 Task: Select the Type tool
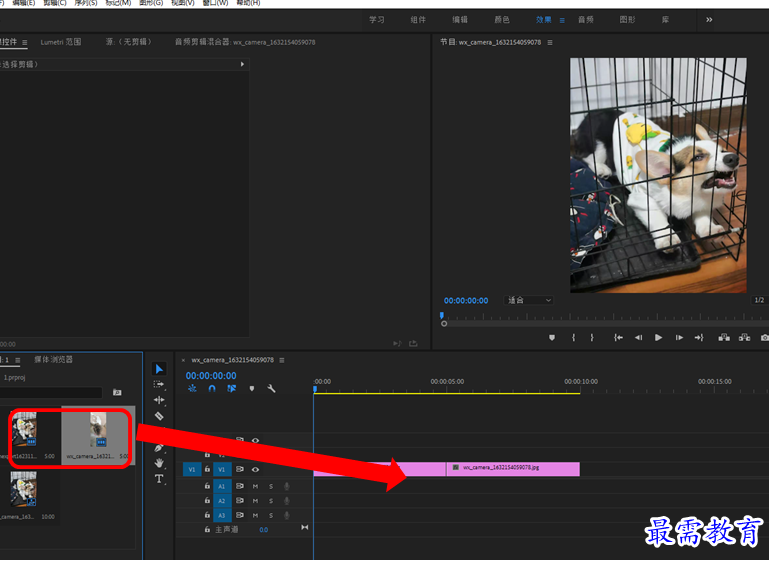pyautogui.click(x=159, y=479)
